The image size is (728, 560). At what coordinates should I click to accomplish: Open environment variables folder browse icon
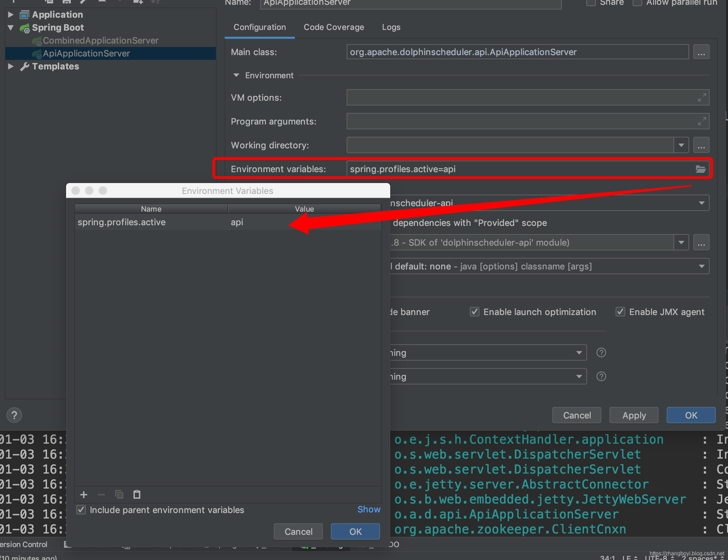700,169
